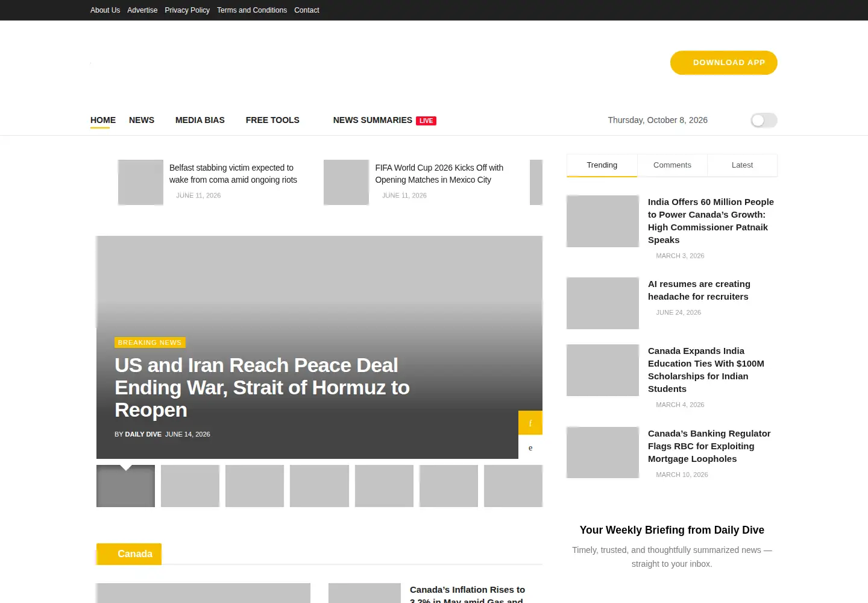The width and height of the screenshot is (868, 603).
Task: Click the date Thursday, October 8, 2026
Action: point(658,120)
